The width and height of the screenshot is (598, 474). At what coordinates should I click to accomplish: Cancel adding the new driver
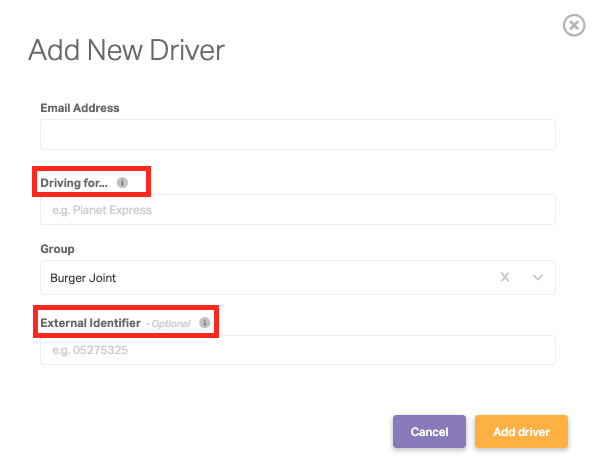(429, 431)
